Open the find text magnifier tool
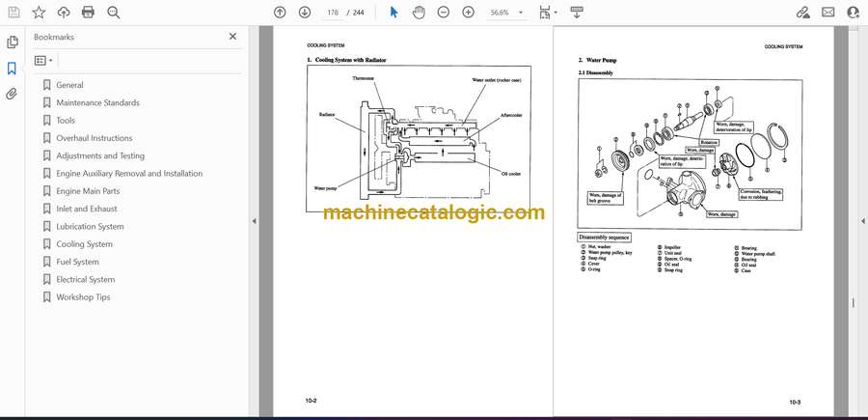 [114, 13]
